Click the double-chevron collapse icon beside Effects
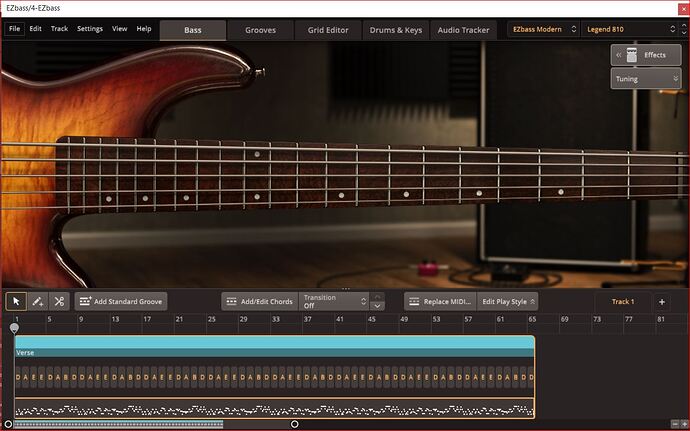 (618, 55)
